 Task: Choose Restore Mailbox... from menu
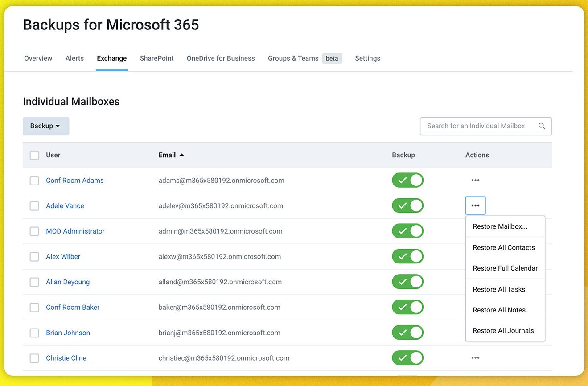[506, 226]
